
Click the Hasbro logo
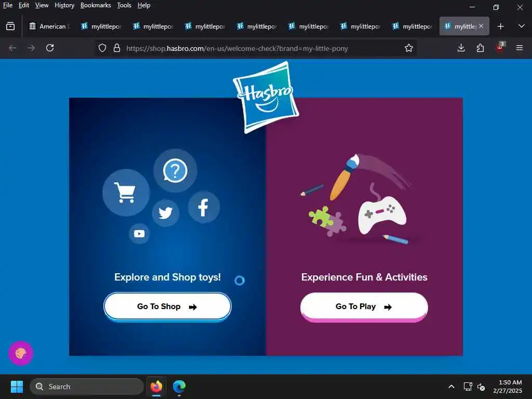265,97
